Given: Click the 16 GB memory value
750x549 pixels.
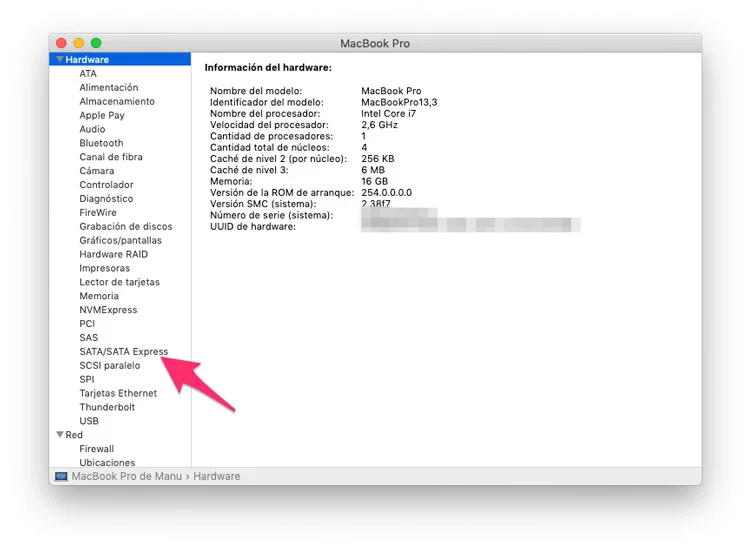Looking at the screenshot, I should click(375, 181).
